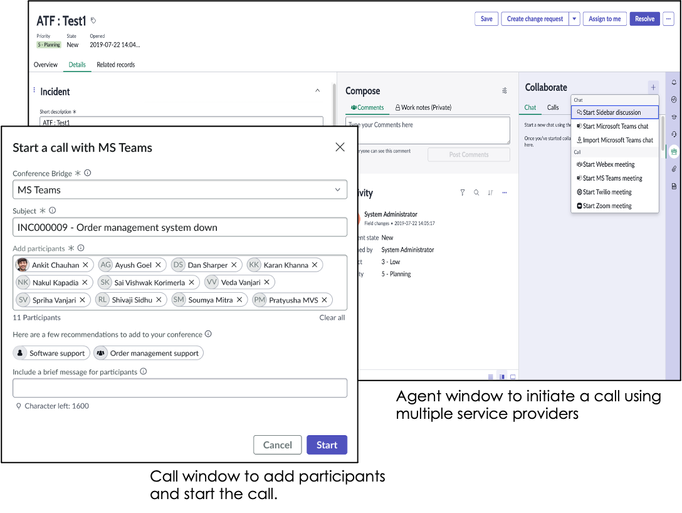This screenshot has height=513, width=682.
Task: Click the Save button
Action: 486,19
